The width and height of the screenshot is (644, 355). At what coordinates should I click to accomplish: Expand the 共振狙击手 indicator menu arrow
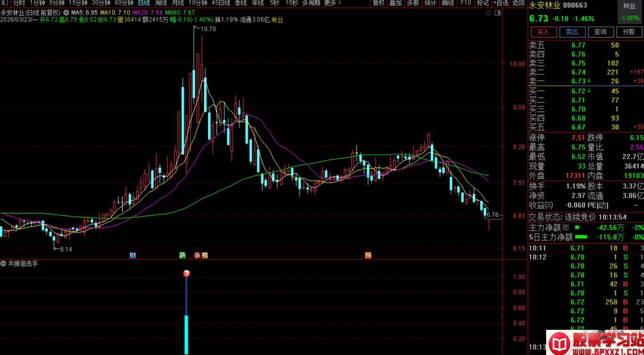pos(4,263)
